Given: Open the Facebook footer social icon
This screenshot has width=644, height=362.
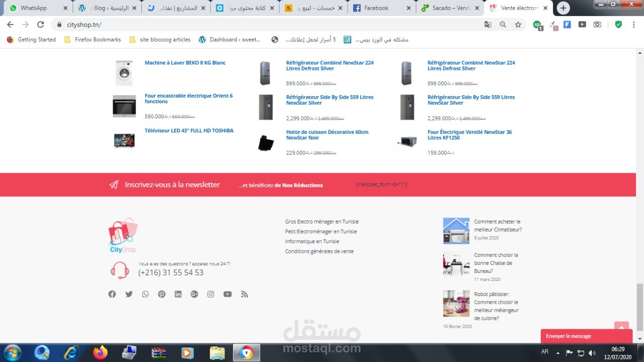Looking at the screenshot, I should [112, 294].
